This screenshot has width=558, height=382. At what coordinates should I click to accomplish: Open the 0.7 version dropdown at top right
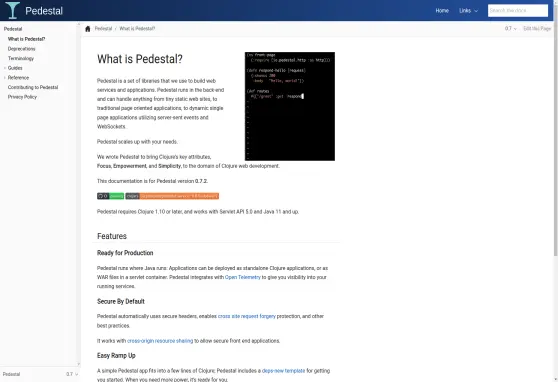tap(510, 28)
